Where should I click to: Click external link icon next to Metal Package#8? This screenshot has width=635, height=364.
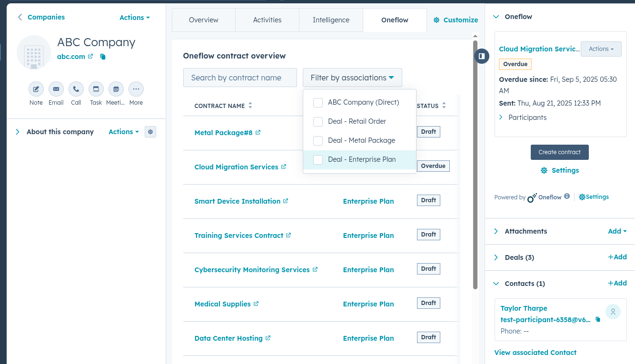pos(258,132)
